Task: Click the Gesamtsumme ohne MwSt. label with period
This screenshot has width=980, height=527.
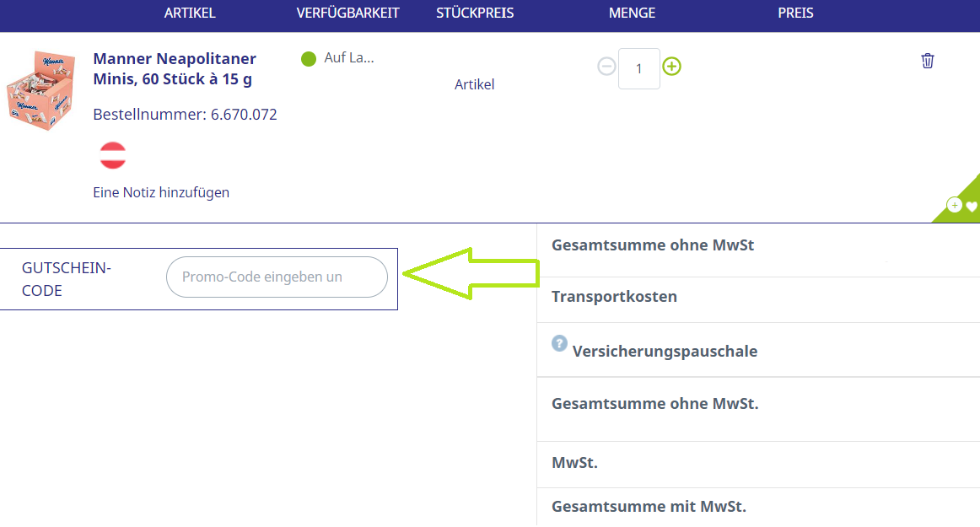Action: pos(655,404)
